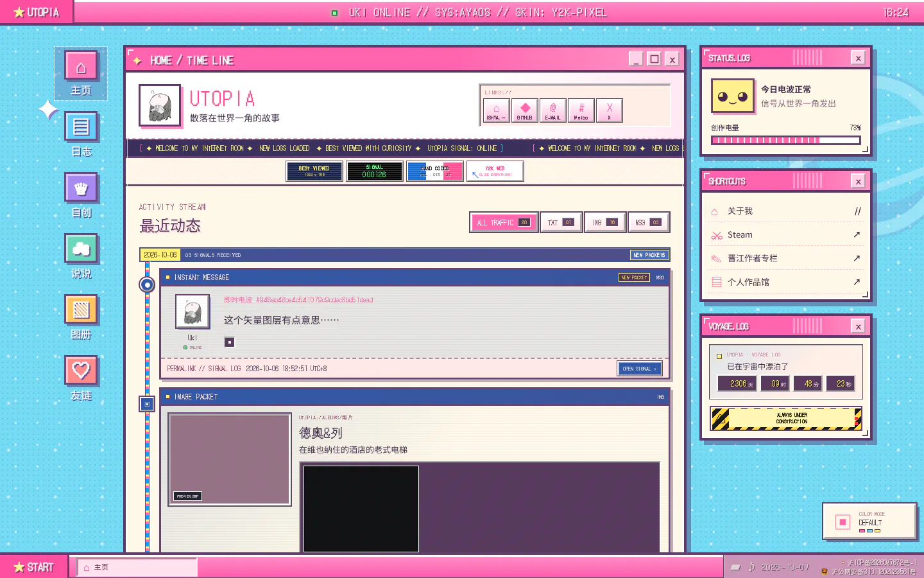Viewport: 924px width, 578px height.
Task: Click the yellow smiley face in Status Log
Action: coord(732,96)
